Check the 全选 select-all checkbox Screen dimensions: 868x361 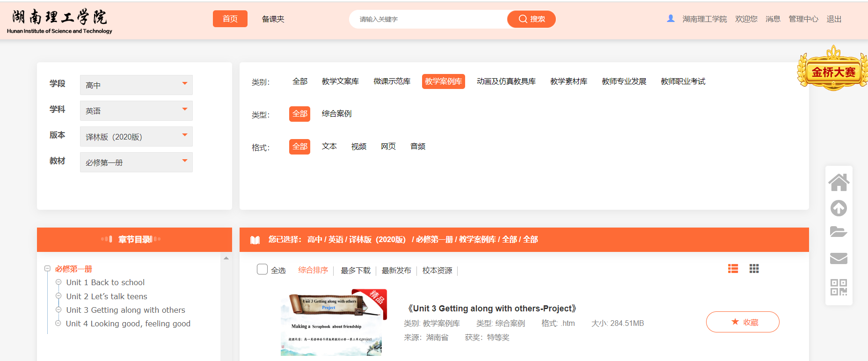(x=262, y=270)
